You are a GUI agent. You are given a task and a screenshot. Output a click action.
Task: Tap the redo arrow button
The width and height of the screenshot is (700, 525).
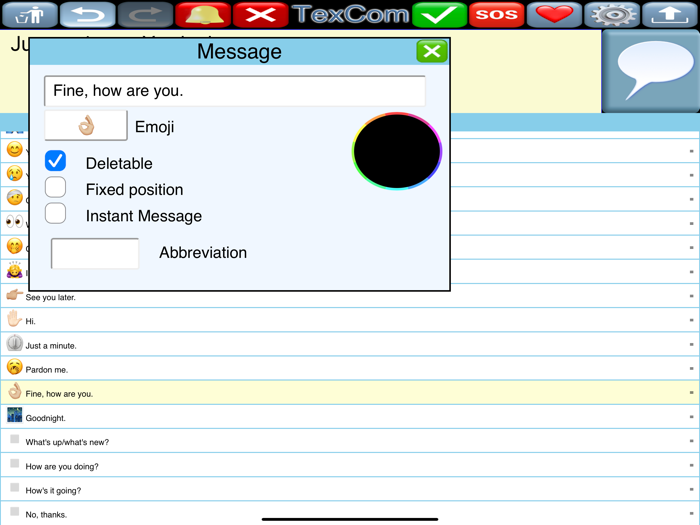(x=145, y=14)
